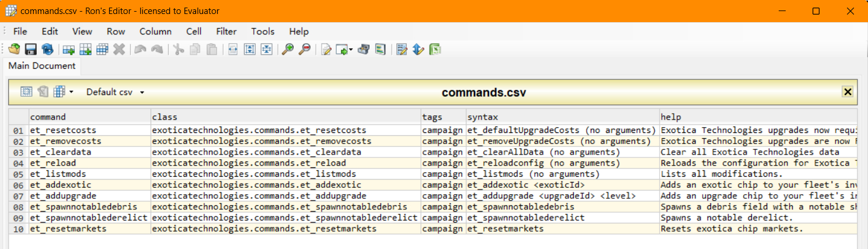Open the export icon's dropdown arrow in toolbar
868x249 pixels.
(351, 50)
